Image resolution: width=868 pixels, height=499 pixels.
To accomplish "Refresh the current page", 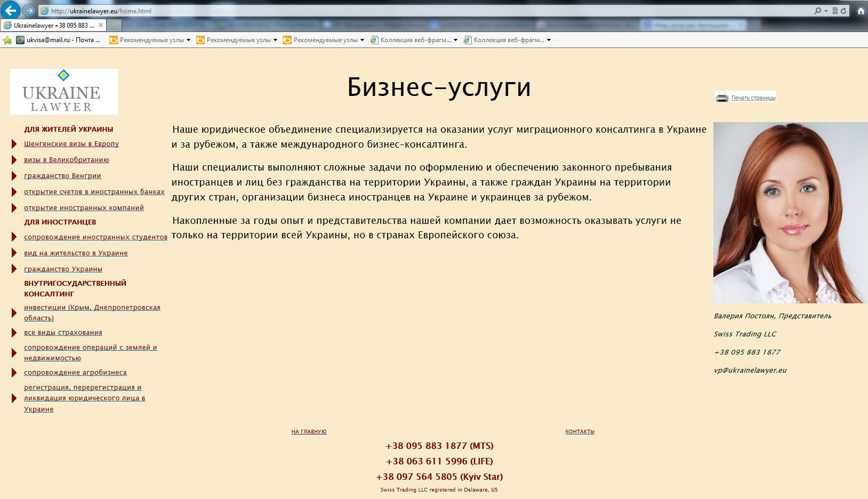I will (843, 10).
